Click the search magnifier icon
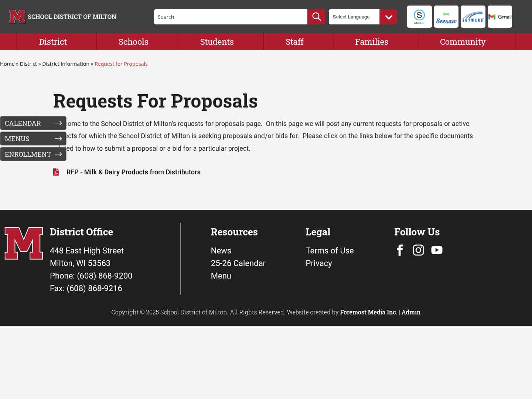This screenshot has height=399, width=532. [x=316, y=17]
